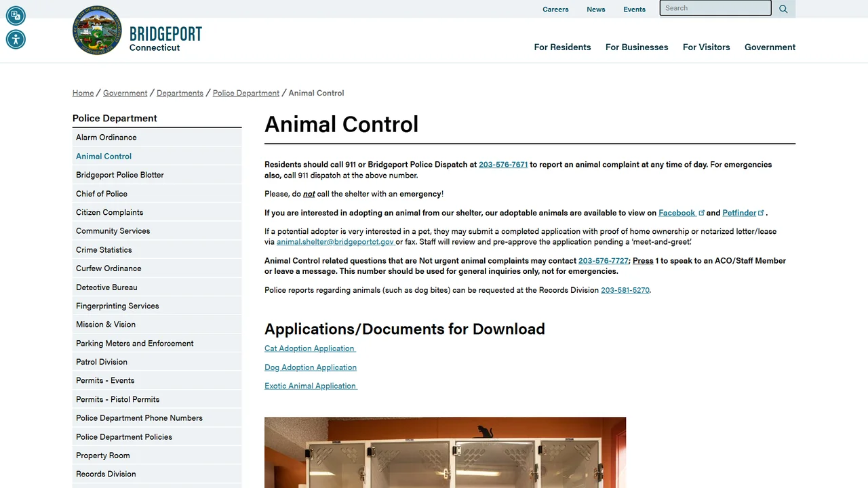Call Police Dispatch number 203-576-7671 link
Image resolution: width=868 pixels, height=488 pixels.
pos(503,165)
